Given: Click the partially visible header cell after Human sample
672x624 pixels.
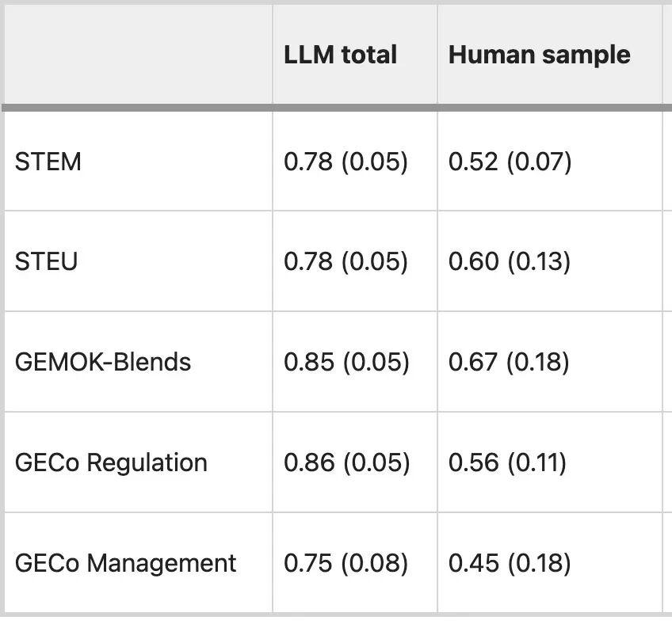Looking at the screenshot, I should pos(667,55).
